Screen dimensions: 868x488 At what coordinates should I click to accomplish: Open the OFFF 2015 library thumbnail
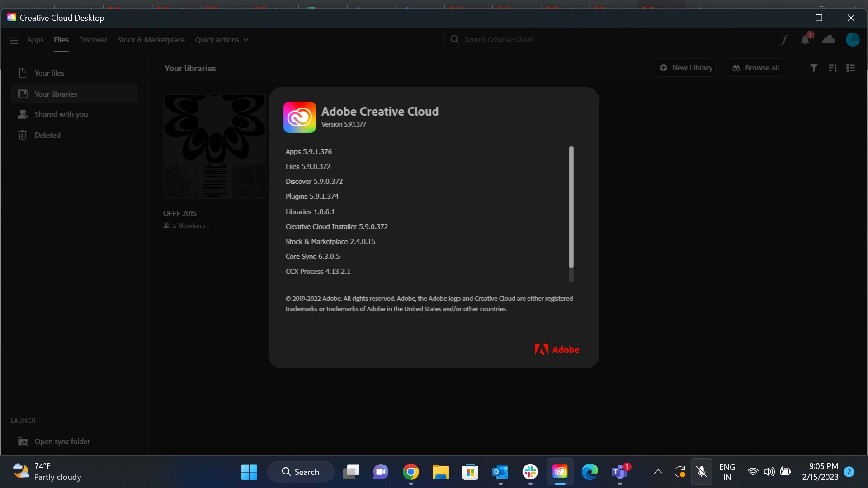click(214, 146)
